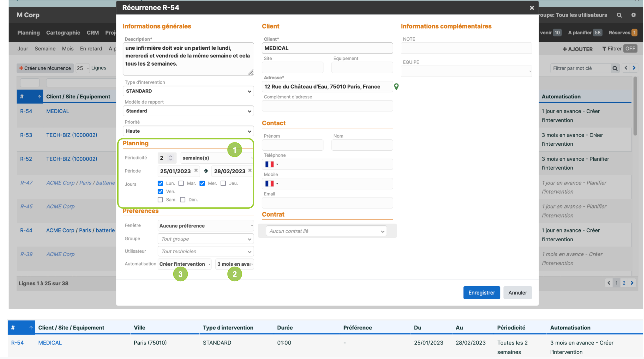This screenshot has width=644, height=359.
Task: Open R-53 recurrence link
Action: coord(26,135)
